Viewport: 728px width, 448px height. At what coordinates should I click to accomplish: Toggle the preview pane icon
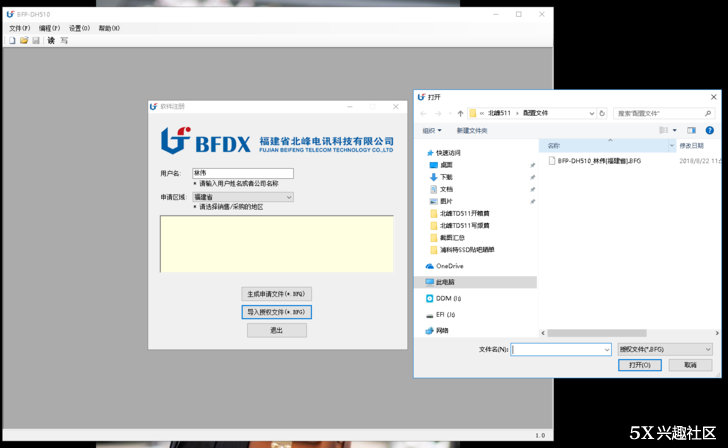(x=691, y=130)
